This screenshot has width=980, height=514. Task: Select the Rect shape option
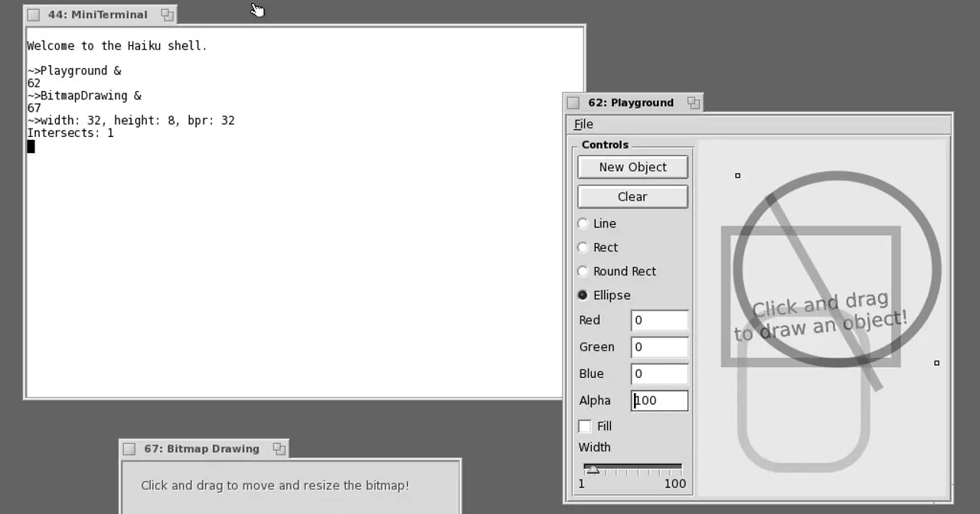click(x=598, y=247)
